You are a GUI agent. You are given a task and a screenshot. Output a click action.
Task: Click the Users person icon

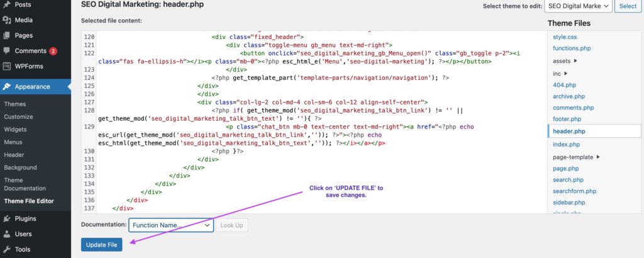(x=6, y=233)
